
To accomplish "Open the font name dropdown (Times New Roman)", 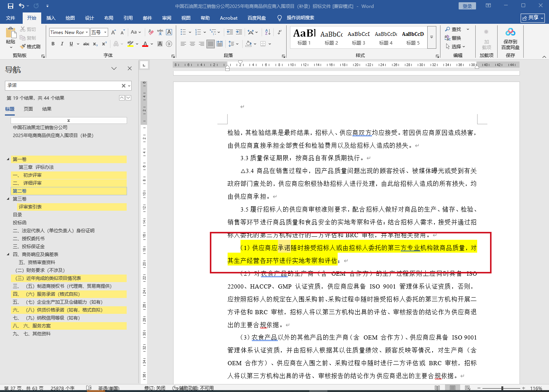I will point(87,32).
